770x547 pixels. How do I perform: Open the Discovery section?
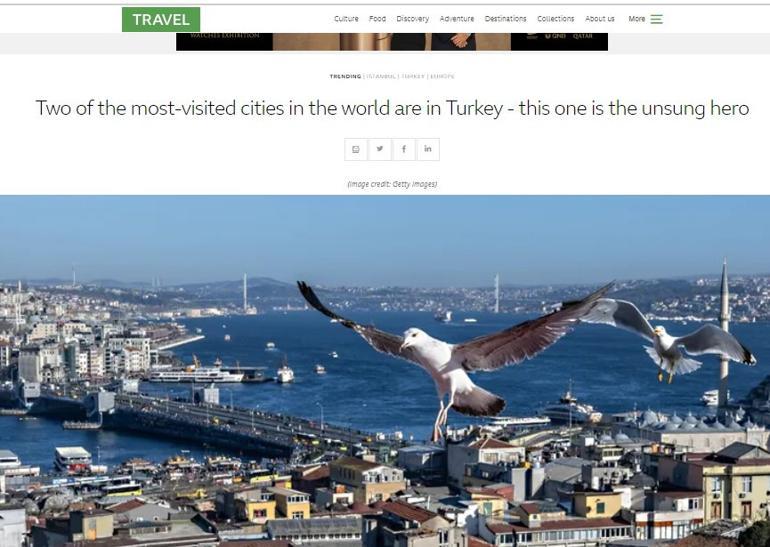pos(412,19)
